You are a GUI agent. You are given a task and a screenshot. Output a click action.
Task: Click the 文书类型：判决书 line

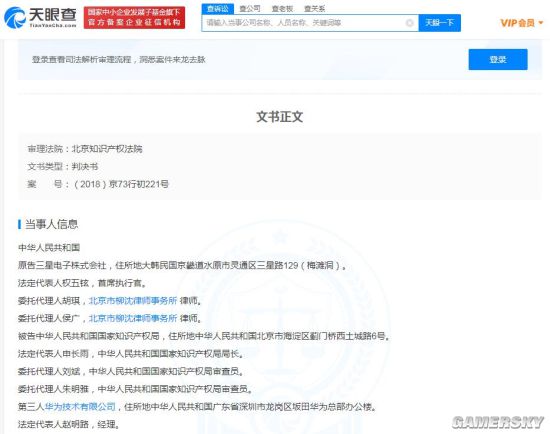click(63, 167)
